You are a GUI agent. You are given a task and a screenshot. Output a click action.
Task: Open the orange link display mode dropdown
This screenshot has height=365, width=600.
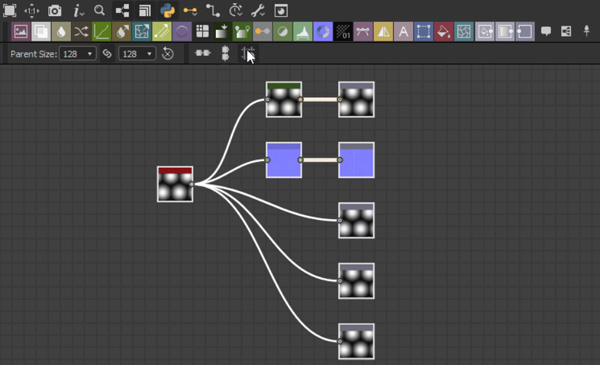click(190, 11)
